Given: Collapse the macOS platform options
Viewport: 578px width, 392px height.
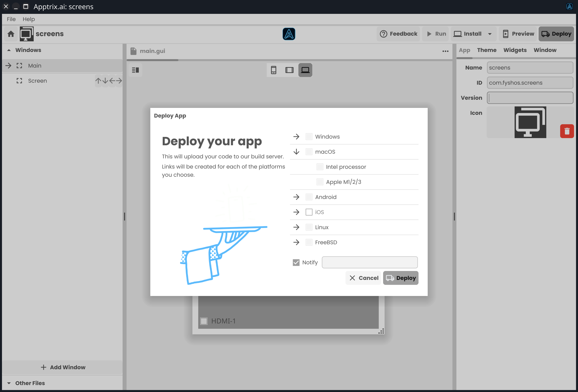Looking at the screenshot, I should click(x=296, y=152).
